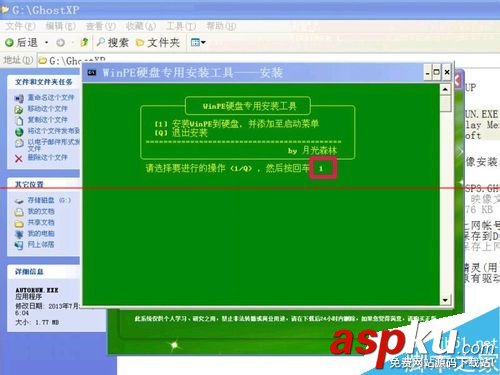Click the storage drive G: icon

[x=19, y=201]
